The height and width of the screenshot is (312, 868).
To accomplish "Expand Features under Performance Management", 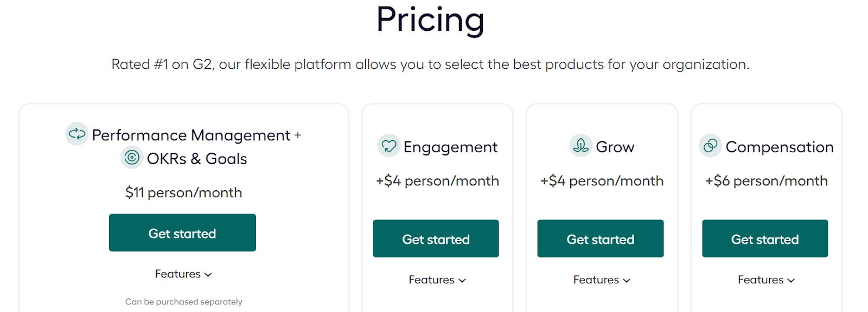I will click(x=183, y=274).
